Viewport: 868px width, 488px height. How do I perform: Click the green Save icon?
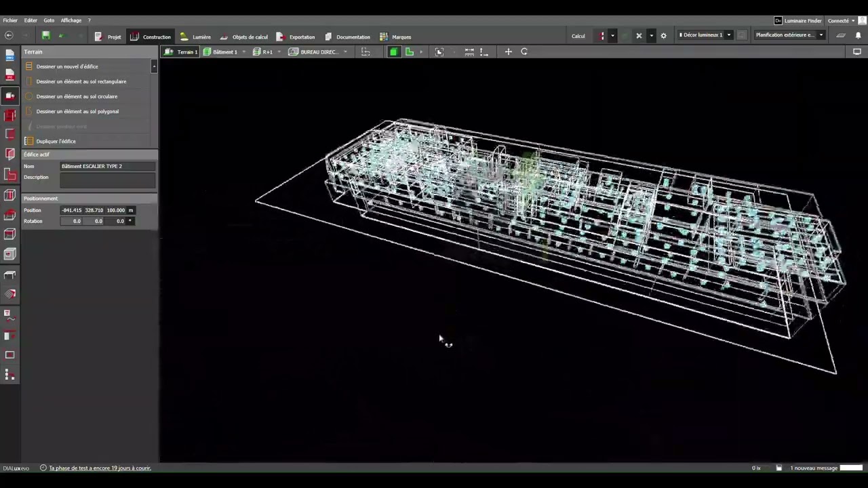[x=45, y=35]
